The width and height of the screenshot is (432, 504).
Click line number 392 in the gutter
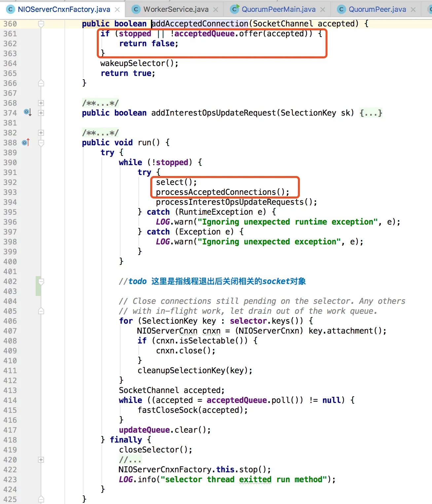10,182
